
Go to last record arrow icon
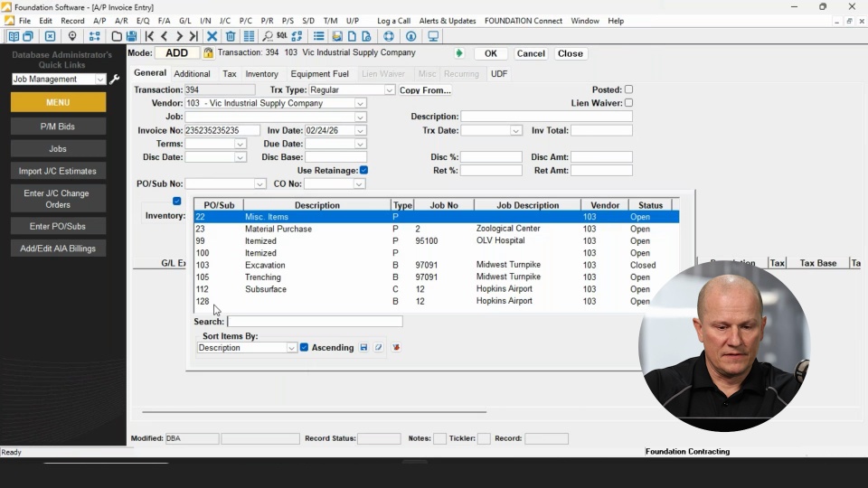pos(193,36)
